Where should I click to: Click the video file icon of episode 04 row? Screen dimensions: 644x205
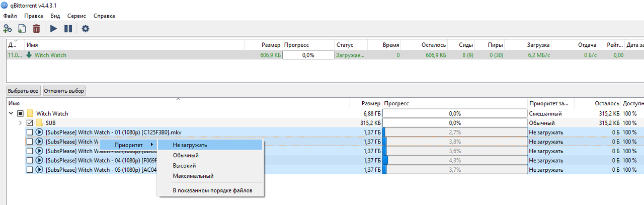[39, 160]
